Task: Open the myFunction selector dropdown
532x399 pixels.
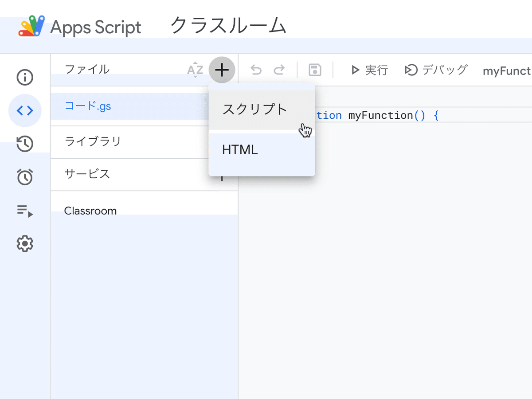Action: [507, 71]
